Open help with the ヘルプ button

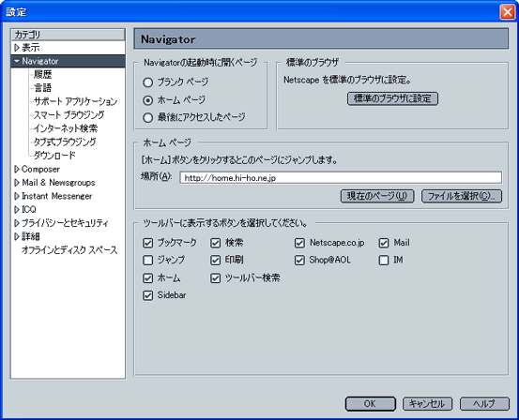click(484, 404)
